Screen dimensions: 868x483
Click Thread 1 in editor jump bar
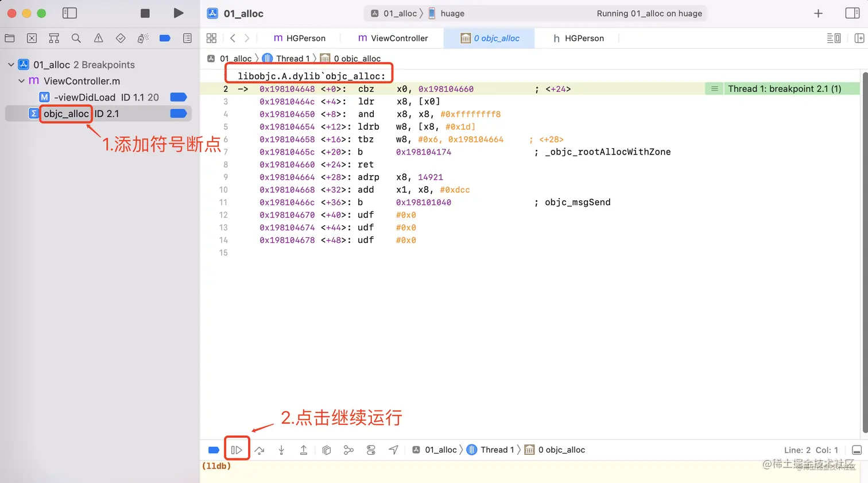[286, 59]
